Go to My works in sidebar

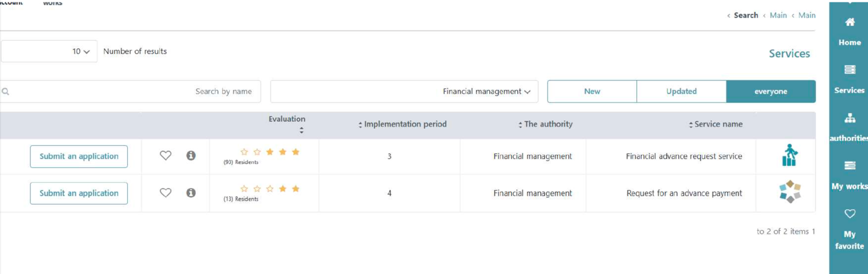click(x=849, y=175)
